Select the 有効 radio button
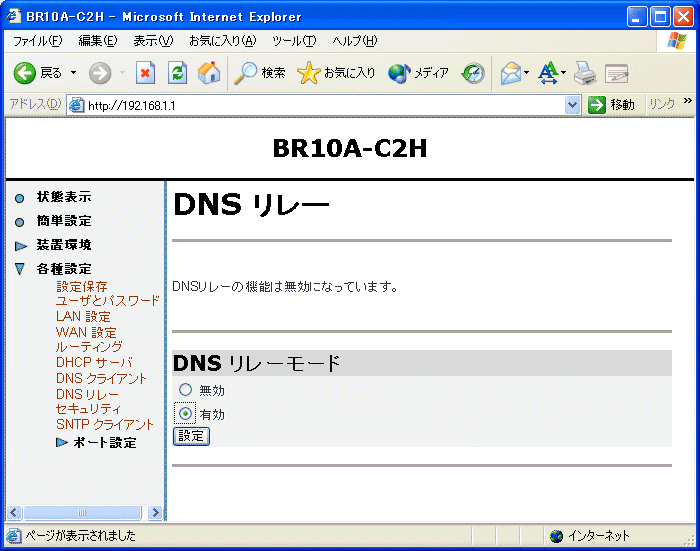Image resolution: width=700 pixels, height=551 pixels. pyautogui.click(x=185, y=413)
